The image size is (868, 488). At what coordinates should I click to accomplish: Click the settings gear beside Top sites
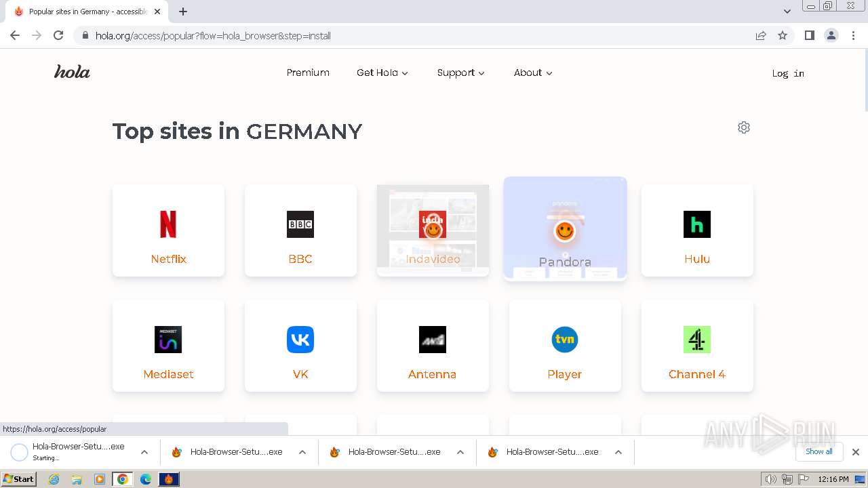tap(744, 127)
